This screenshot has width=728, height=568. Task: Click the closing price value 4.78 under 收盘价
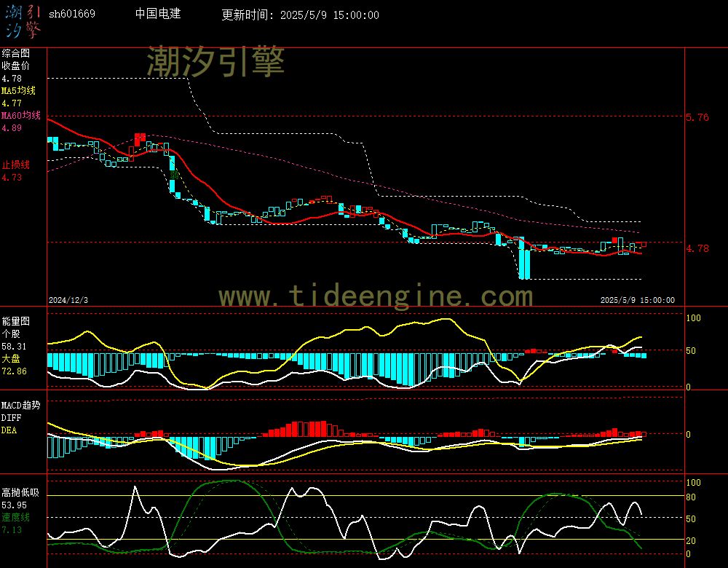[x=12, y=79]
